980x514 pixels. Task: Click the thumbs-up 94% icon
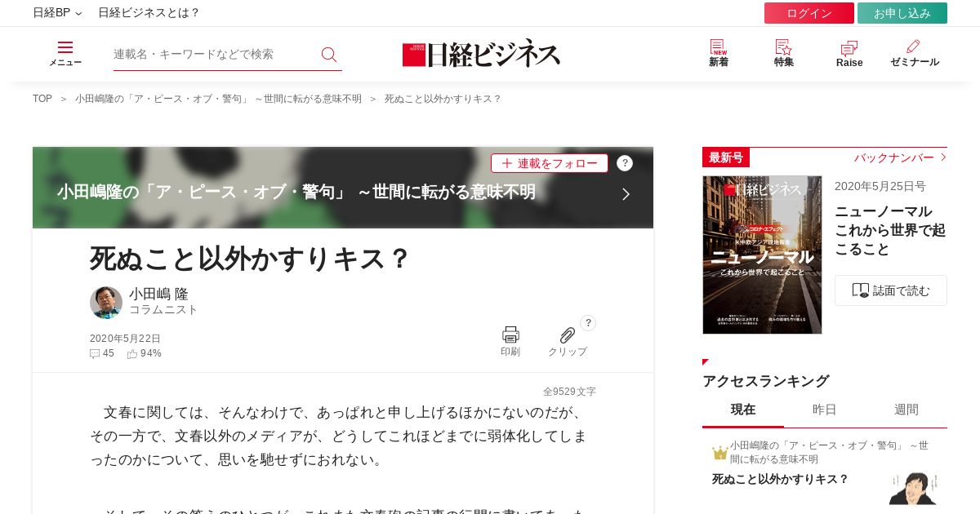point(132,354)
